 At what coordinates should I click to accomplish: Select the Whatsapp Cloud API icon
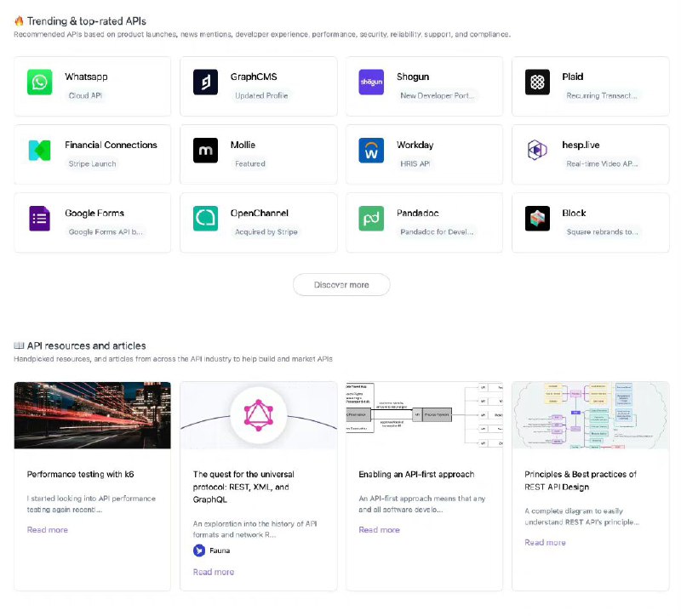[40, 83]
